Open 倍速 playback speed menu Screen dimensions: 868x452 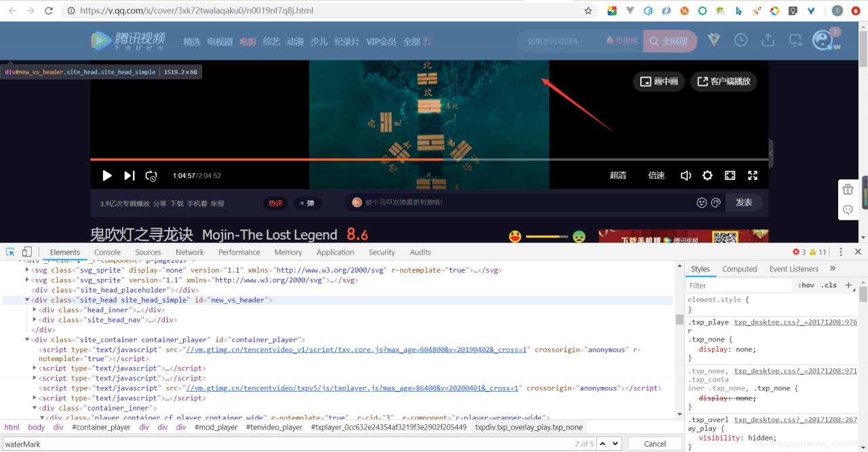click(656, 176)
